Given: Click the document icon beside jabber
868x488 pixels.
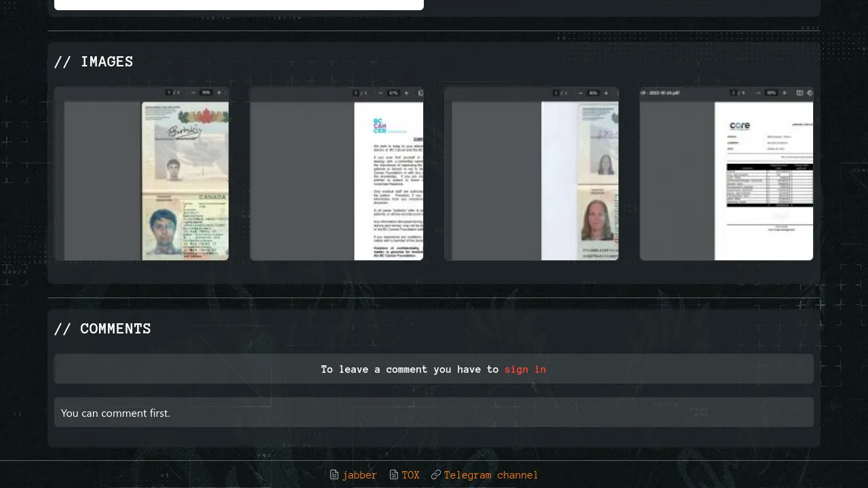Looking at the screenshot, I should click(x=334, y=475).
